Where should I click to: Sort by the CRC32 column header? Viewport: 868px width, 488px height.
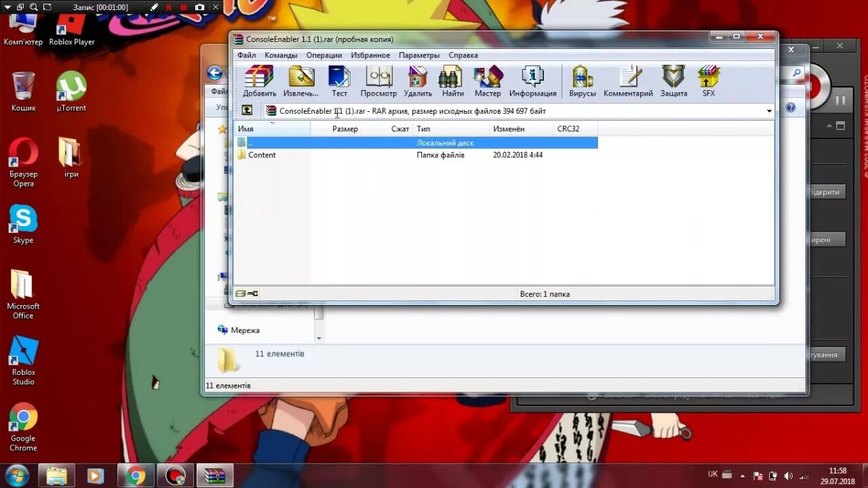click(575, 129)
